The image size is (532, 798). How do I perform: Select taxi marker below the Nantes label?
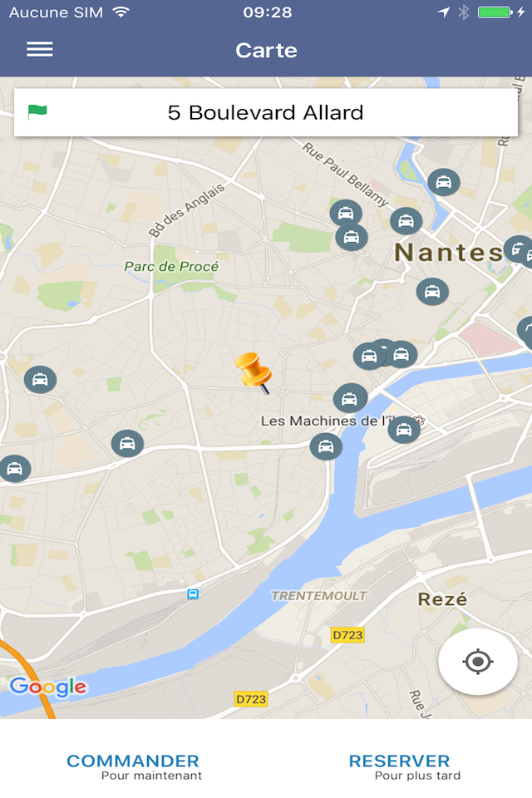(x=432, y=292)
